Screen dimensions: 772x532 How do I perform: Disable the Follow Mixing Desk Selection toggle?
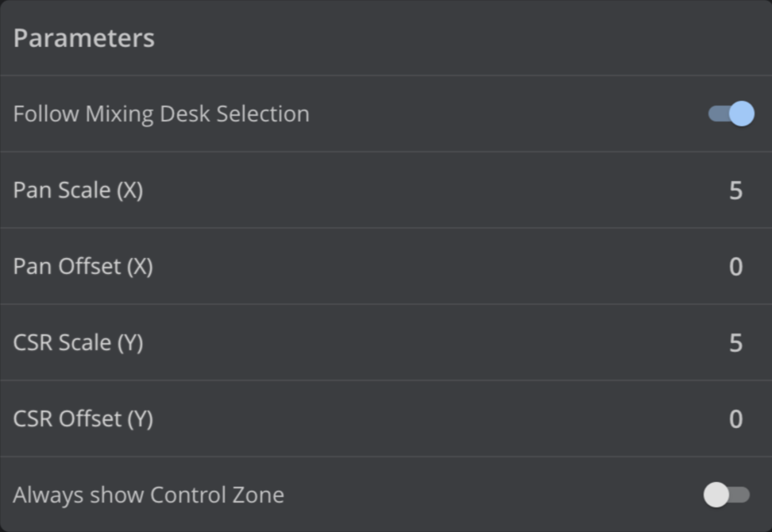tap(731, 114)
